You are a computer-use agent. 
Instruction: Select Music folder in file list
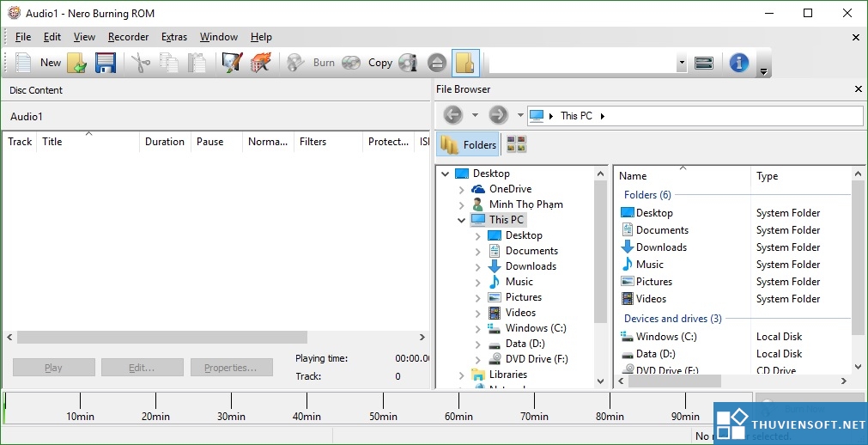pos(649,265)
